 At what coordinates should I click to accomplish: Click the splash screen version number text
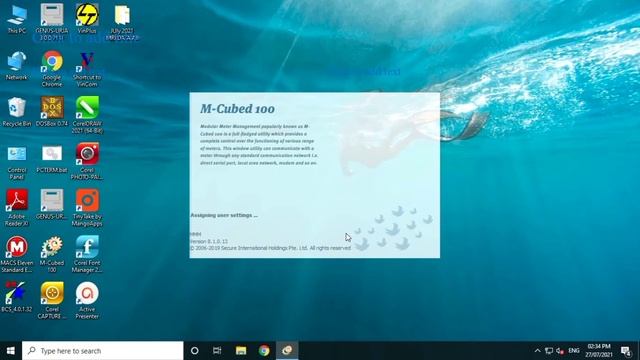tap(209, 241)
